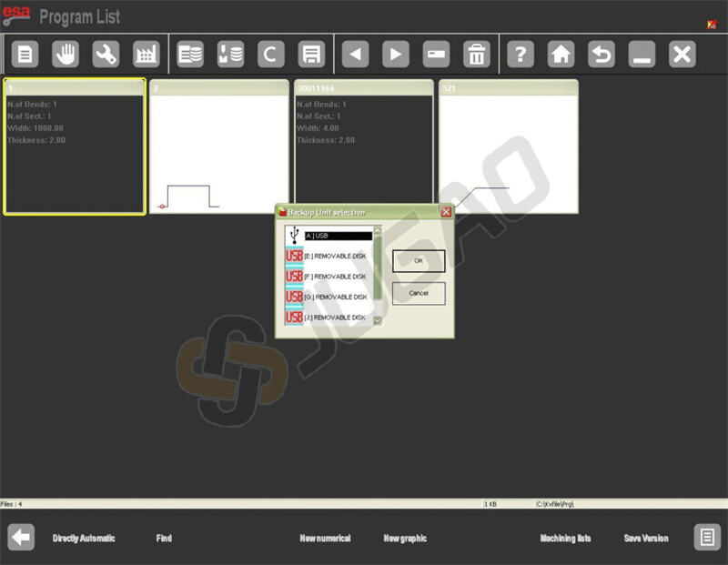Select the New graphic menu option
The width and height of the screenshot is (728, 565).
405,539
